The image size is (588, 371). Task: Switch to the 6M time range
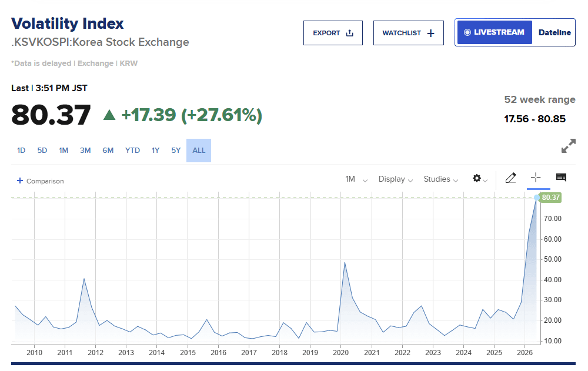[108, 151]
